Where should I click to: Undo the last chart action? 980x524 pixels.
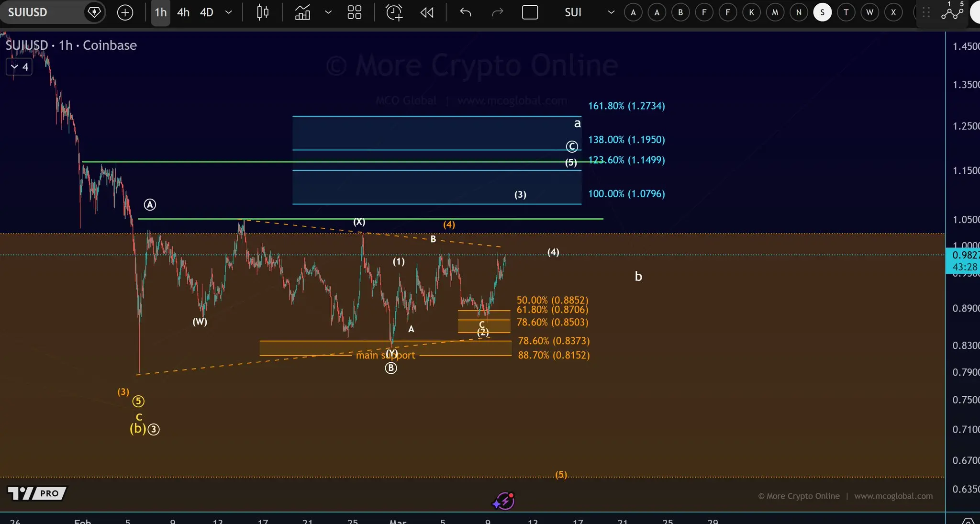click(465, 12)
